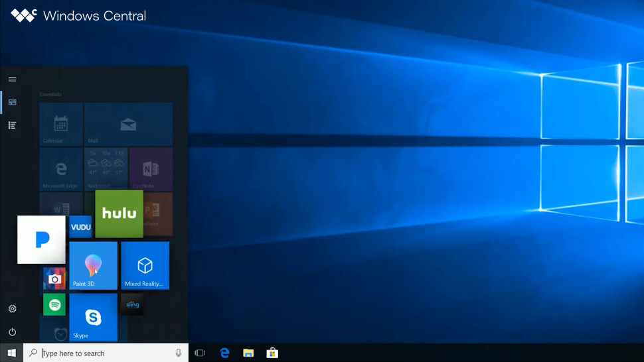Open File Explorer from the taskbar

click(248, 353)
